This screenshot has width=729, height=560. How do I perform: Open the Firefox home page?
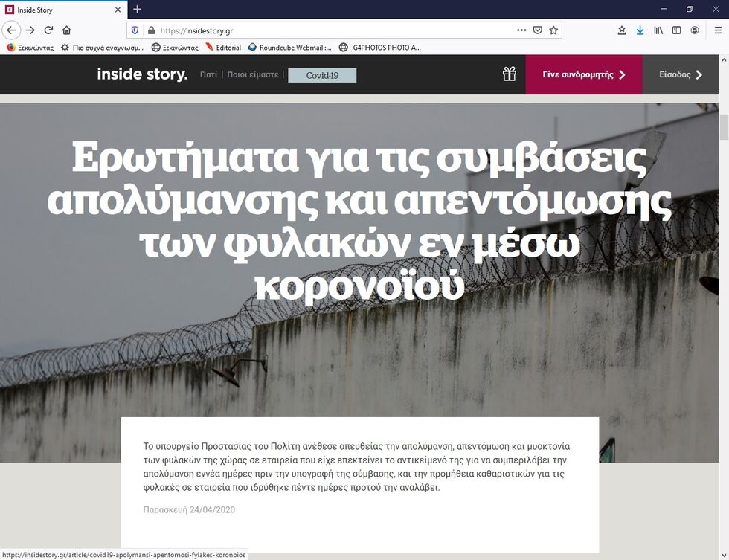click(66, 30)
